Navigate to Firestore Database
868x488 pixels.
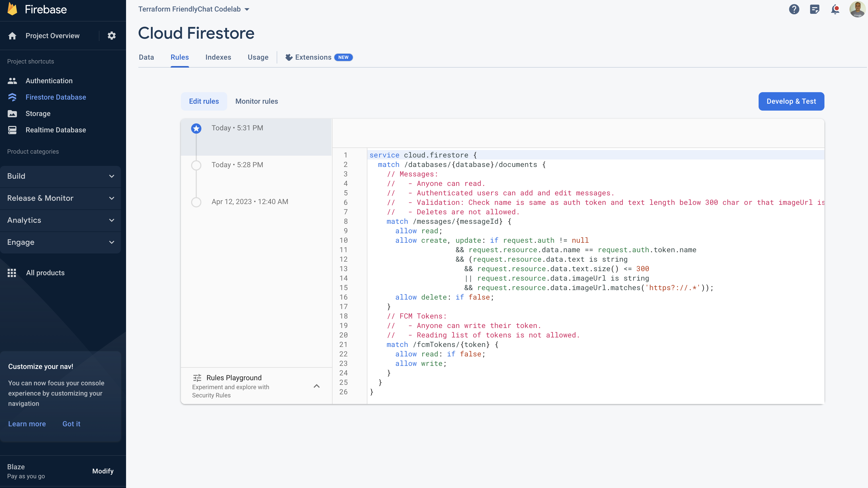[55, 97]
